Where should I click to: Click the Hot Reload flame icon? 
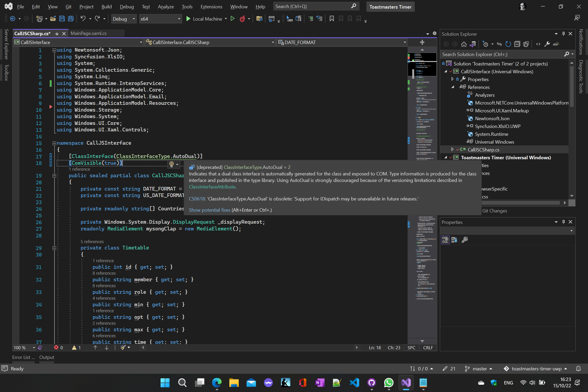[x=243, y=19]
